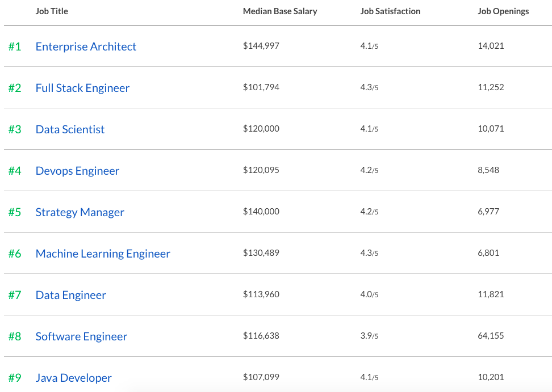Click the Job Openings column header
The image size is (552, 392).
[503, 11]
